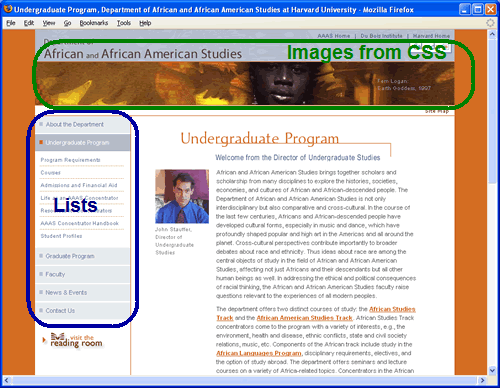Minimize the Firefox window
Viewport: 500px width, 388px height.
pyautogui.click(x=465, y=9)
